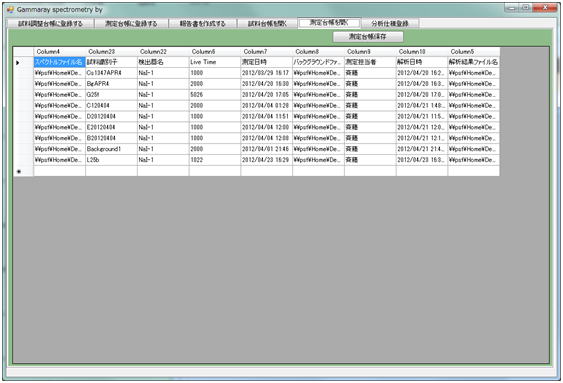
Task: Click the empty first cell of the new row
Action: coord(60,171)
